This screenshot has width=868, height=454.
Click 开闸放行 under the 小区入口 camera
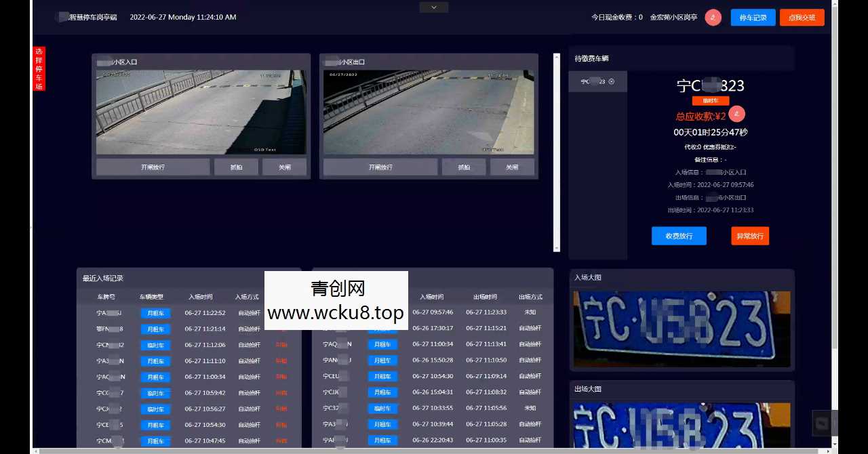pos(152,167)
